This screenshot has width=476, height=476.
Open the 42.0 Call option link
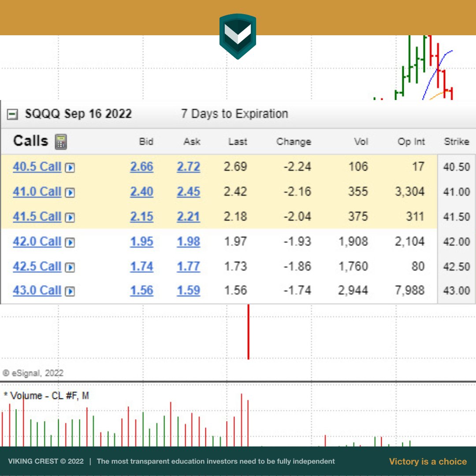(x=37, y=242)
